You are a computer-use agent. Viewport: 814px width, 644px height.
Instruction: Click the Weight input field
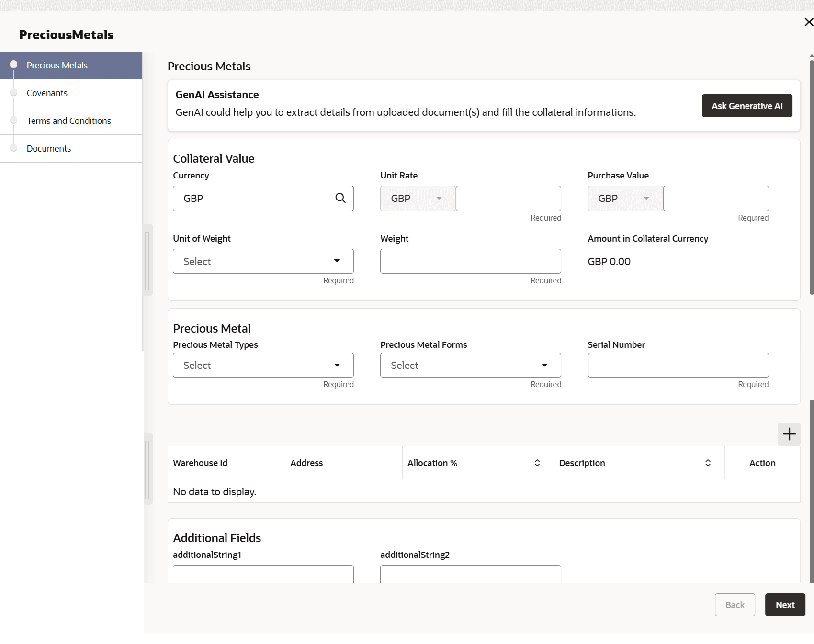click(470, 261)
